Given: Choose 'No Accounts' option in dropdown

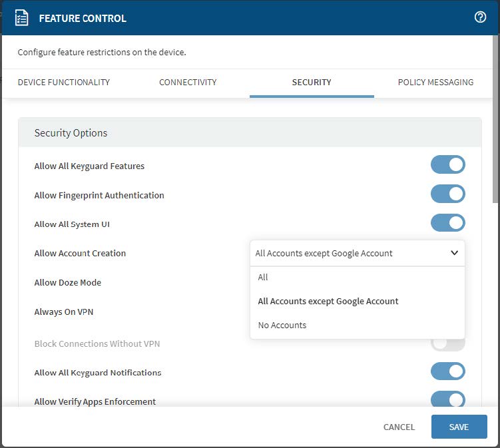Looking at the screenshot, I should coord(282,326).
